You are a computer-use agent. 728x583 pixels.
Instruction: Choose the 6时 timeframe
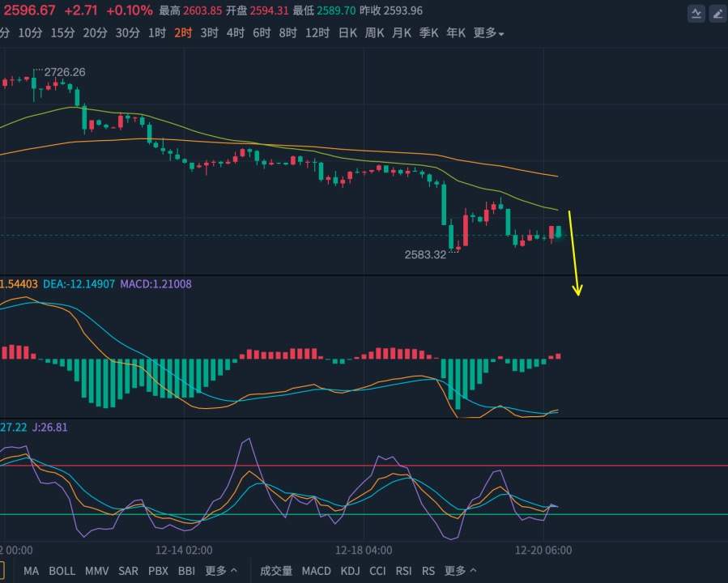coord(262,33)
